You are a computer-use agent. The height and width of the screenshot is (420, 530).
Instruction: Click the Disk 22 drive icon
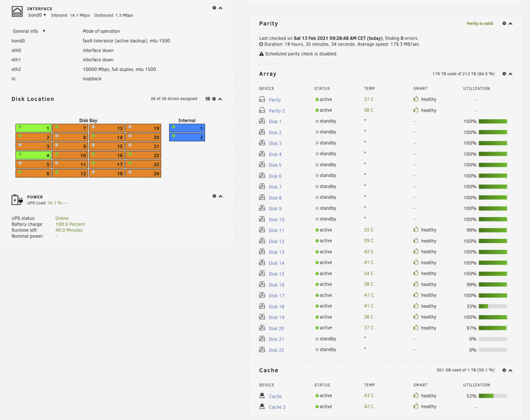(262, 350)
